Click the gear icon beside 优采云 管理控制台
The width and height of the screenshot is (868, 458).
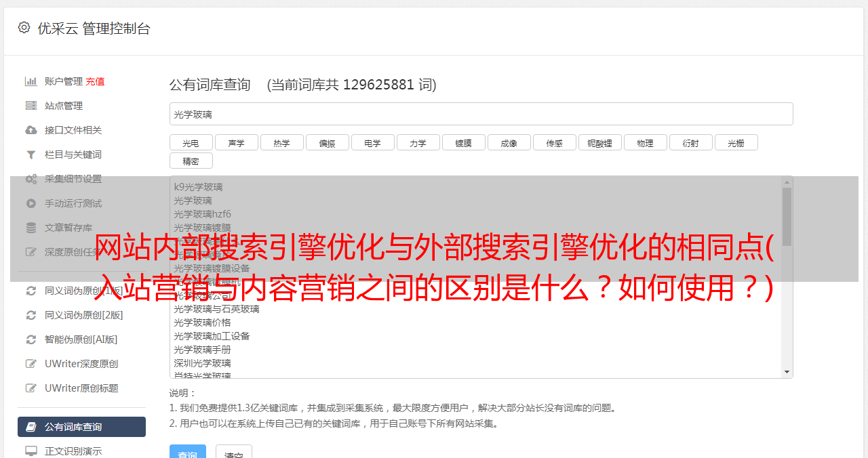[24, 28]
